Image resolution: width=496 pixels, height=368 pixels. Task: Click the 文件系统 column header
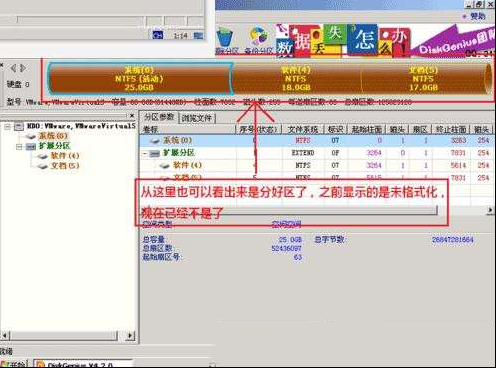tap(303, 129)
